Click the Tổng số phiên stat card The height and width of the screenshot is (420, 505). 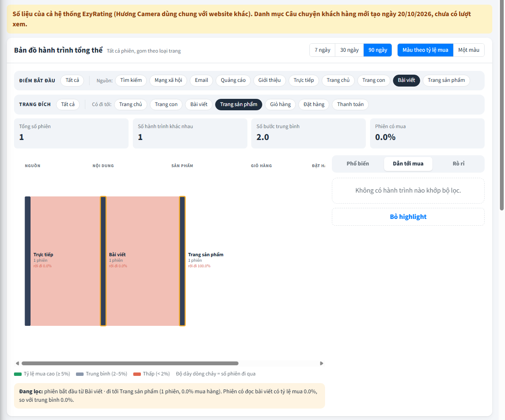click(71, 133)
